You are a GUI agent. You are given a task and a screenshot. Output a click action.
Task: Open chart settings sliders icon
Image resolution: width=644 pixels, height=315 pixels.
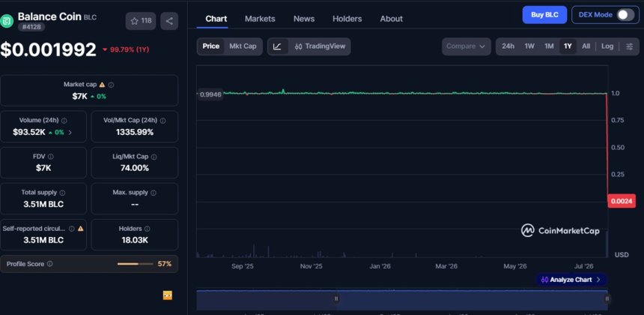[630, 46]
